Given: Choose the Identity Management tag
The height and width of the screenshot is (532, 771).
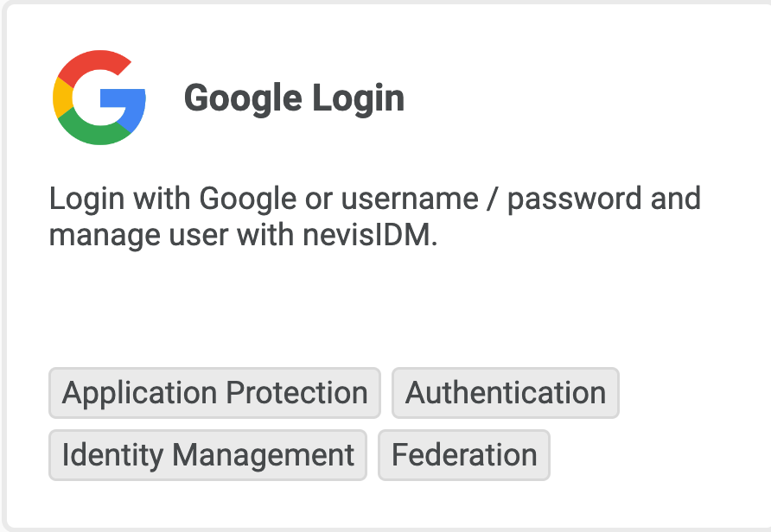Looking at the screenshot, I should (x=208, y=455).
